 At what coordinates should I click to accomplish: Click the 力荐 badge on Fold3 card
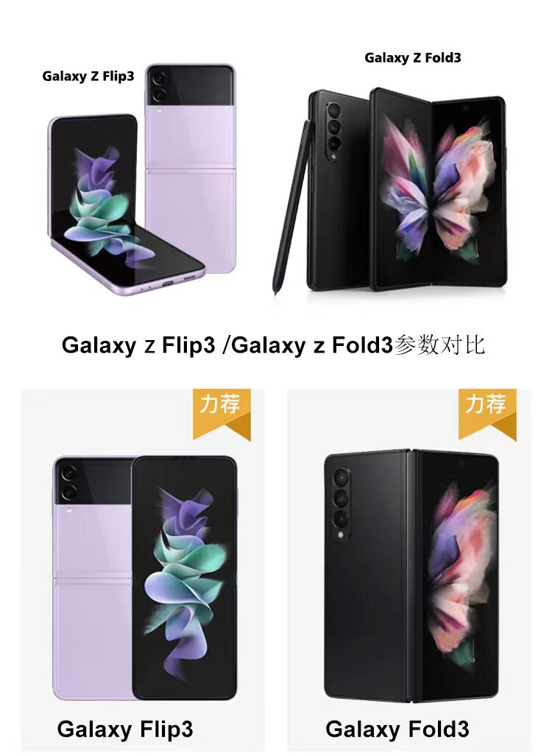pos(487,414)
